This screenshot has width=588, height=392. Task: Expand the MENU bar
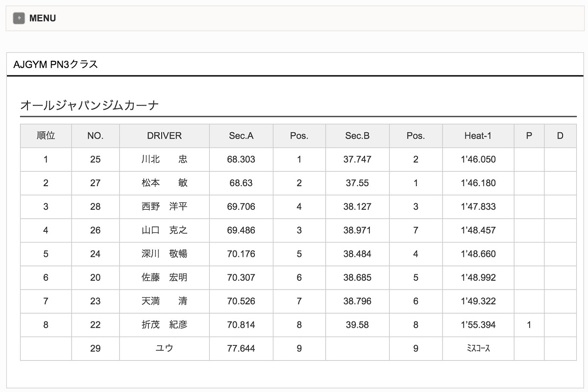(x=43, y=18)
